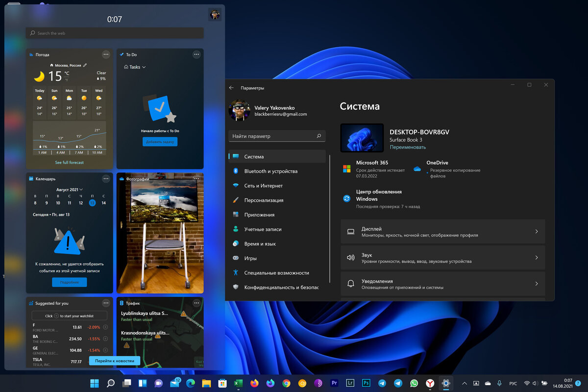Click Найти параметр search field
The width and height of the screenshot is (588, 392).
(x=277, y=136)
